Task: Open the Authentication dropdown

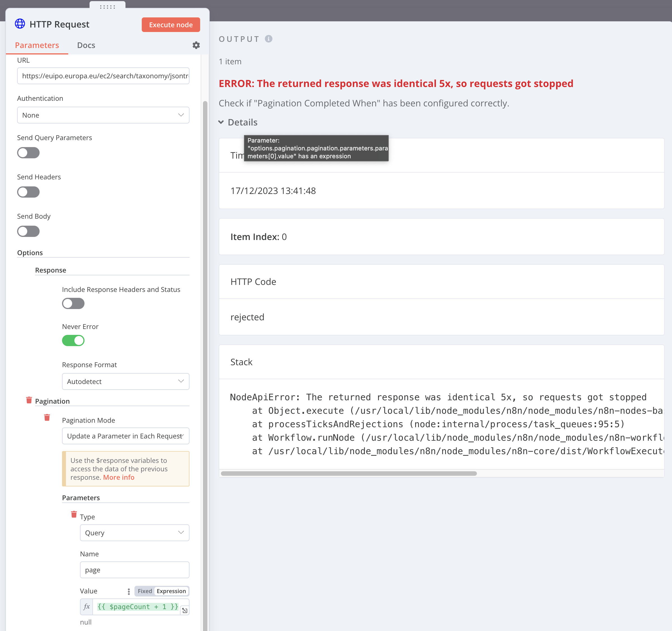Action: [103, 115]
